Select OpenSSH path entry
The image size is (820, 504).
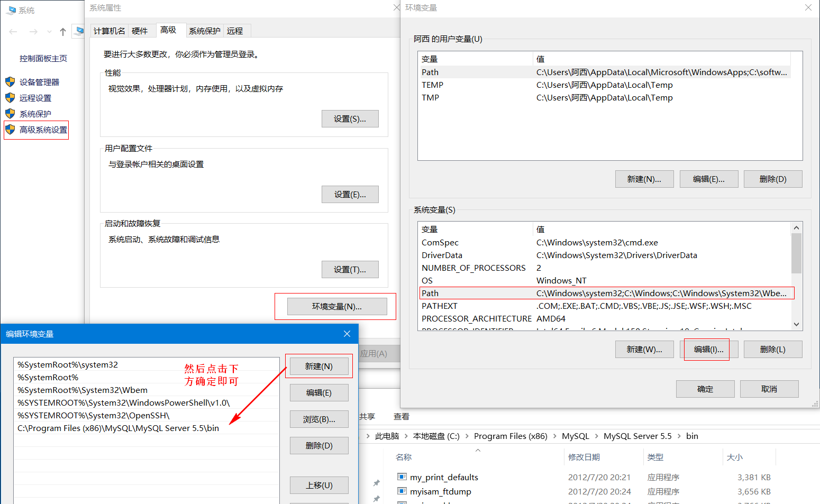pyautogui.click(x=147, y=416)
